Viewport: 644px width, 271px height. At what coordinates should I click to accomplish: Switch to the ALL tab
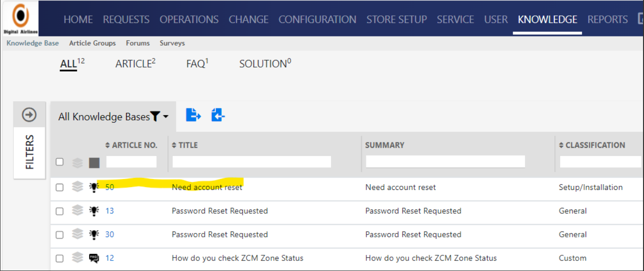72,63
